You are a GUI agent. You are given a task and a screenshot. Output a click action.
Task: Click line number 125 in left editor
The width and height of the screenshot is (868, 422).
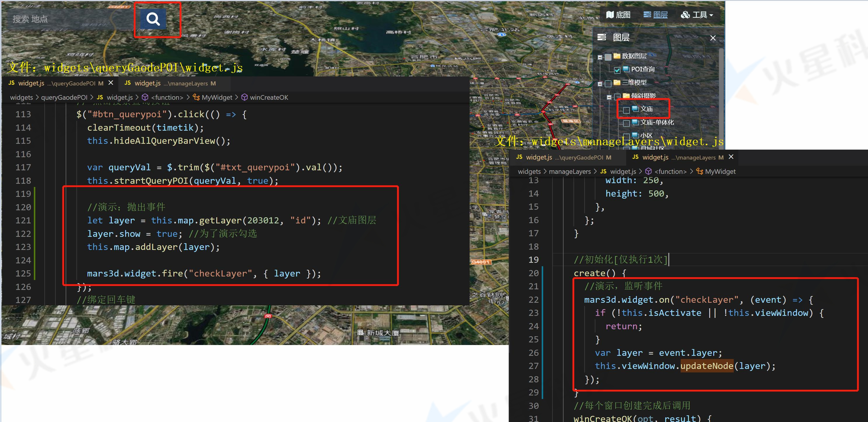23,274
